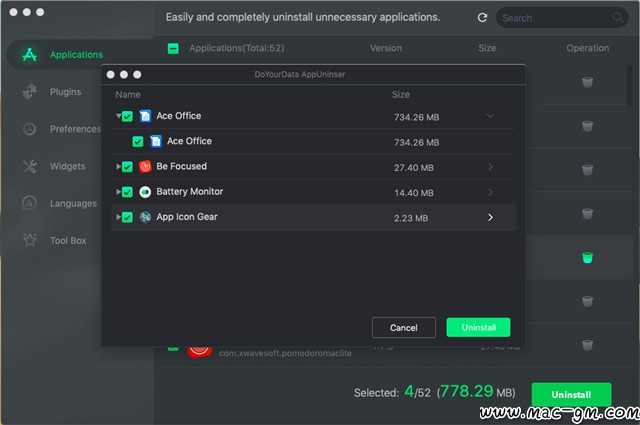
Task: Click the magnifier icon in Search
Action: point(618,17)
